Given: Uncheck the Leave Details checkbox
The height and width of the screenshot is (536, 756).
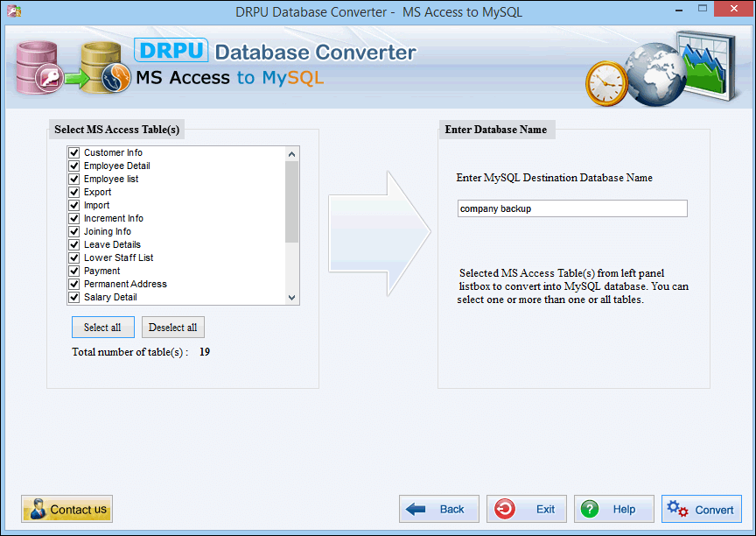Looking at the screenshot, I should (x=73, y=244).
